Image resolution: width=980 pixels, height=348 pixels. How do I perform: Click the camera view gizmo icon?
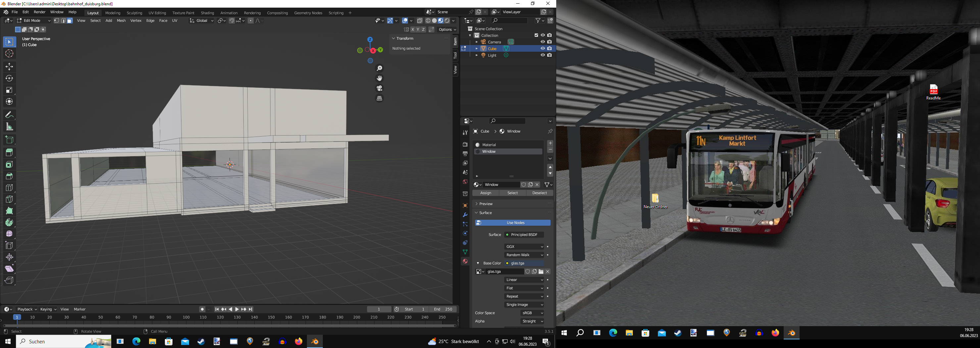point(379,88)
